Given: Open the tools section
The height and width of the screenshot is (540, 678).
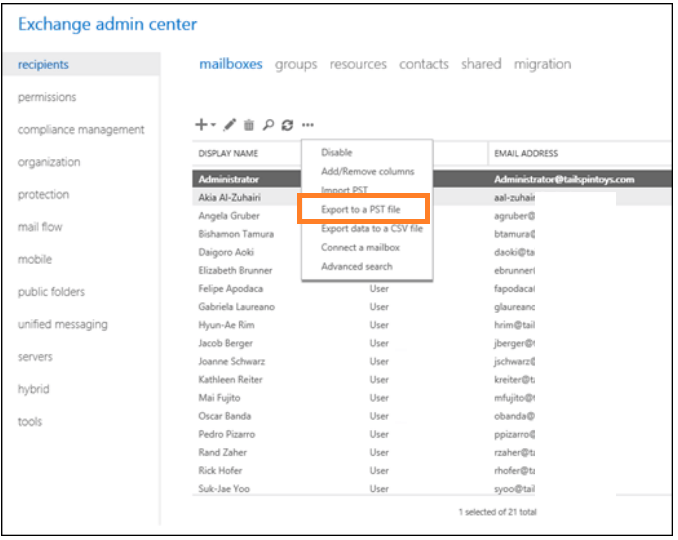Looking at the screenshot, I should coord(30,422).
